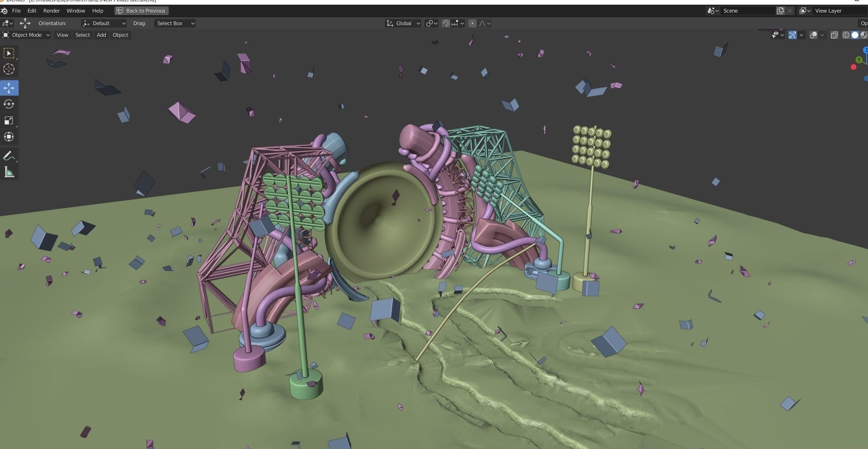
Task: Browse view layers selector icon
Action: [x=805, y=11]
